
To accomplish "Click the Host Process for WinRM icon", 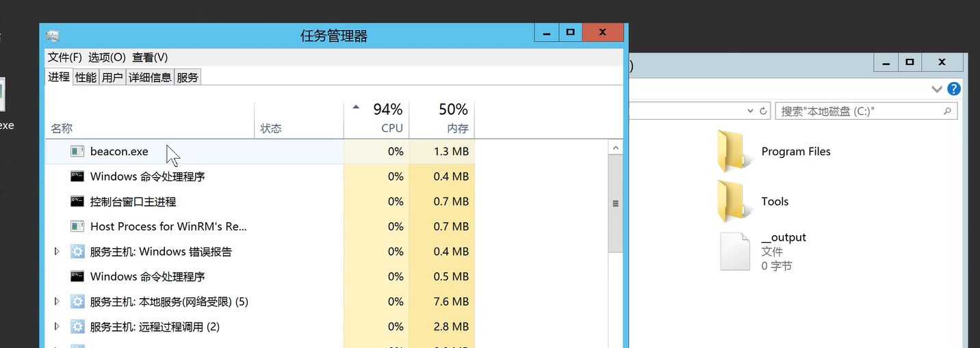I will click(77, 226).
